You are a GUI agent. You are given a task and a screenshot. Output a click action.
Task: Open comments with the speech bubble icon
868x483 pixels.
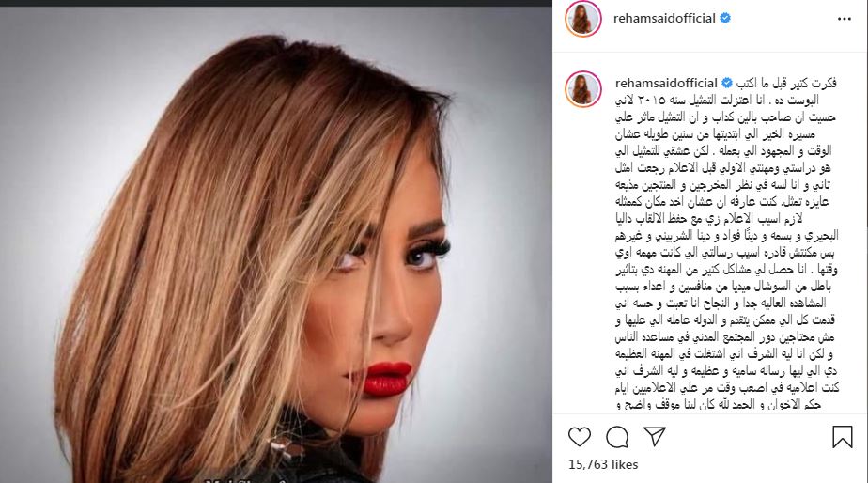pos(616,437)
